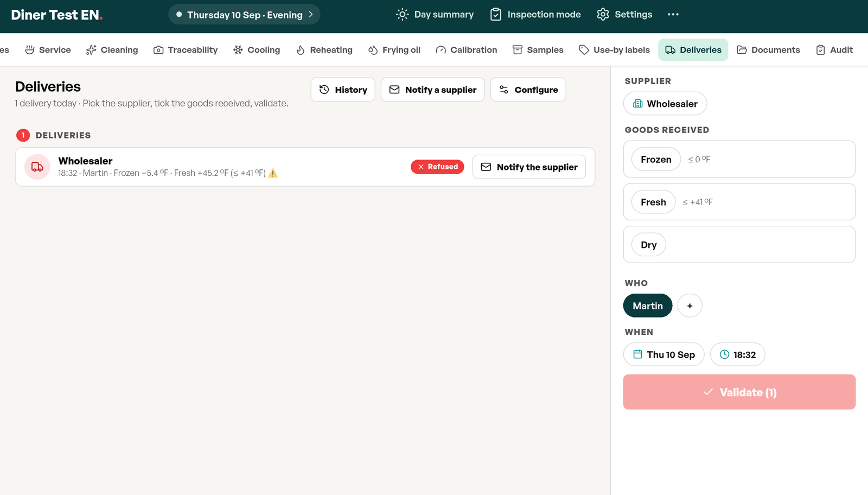Viewport: 868px width, 495px height.
Task: Open the Thu 10 Sep date picker
Action: (x=663, y=354)
